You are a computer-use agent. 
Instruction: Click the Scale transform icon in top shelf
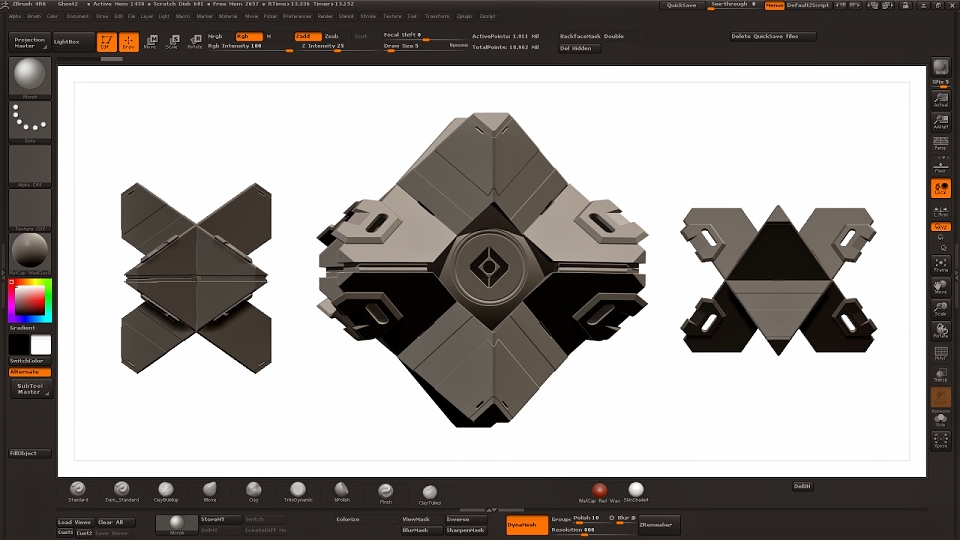pos(172,42)
